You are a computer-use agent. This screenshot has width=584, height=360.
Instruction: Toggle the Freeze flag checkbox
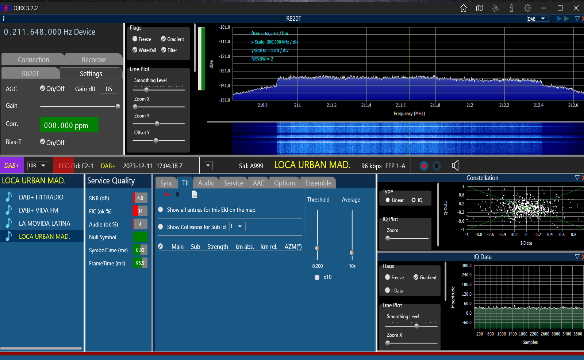(x=135, y=39)
